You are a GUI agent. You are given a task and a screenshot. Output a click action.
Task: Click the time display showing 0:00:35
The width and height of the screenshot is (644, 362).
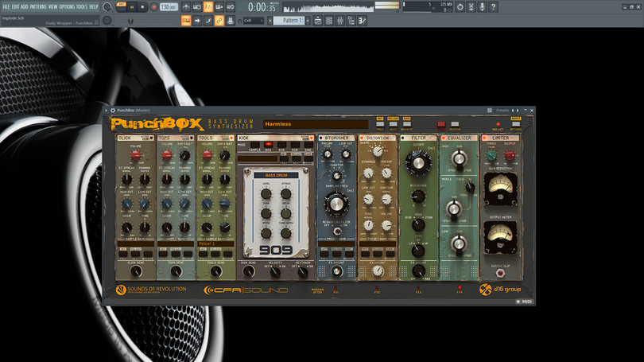[x=262, y=7]
